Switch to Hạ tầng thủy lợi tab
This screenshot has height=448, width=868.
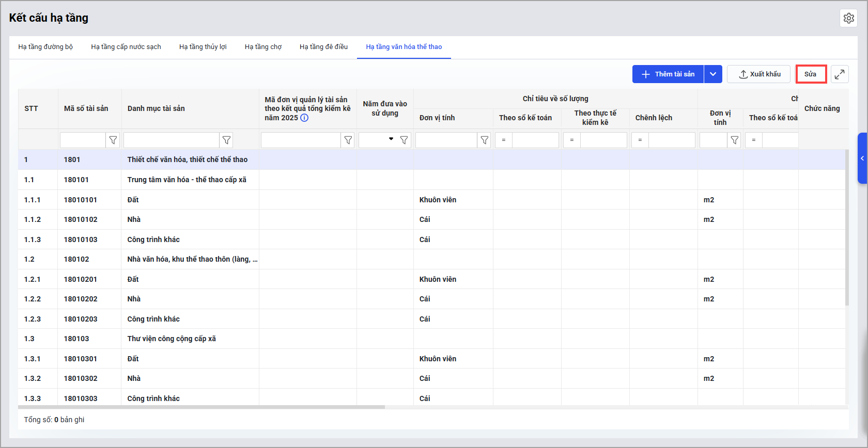pyautogui.click(x=203, y=47)
